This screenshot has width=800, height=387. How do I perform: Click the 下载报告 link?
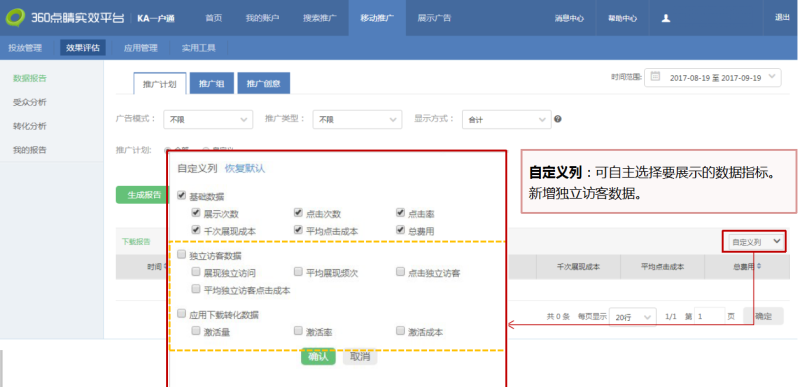tap(136, 242)
